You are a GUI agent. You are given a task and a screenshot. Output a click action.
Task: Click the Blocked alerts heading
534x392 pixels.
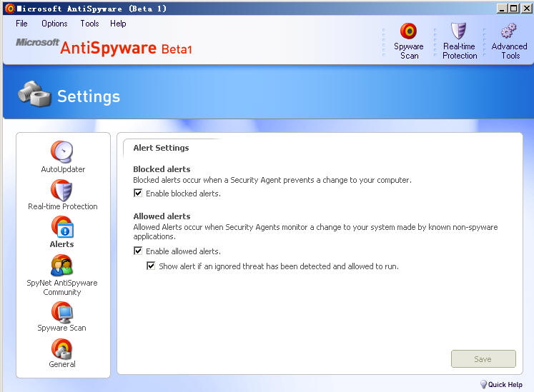pyautogui.click(x=162, y=169)
